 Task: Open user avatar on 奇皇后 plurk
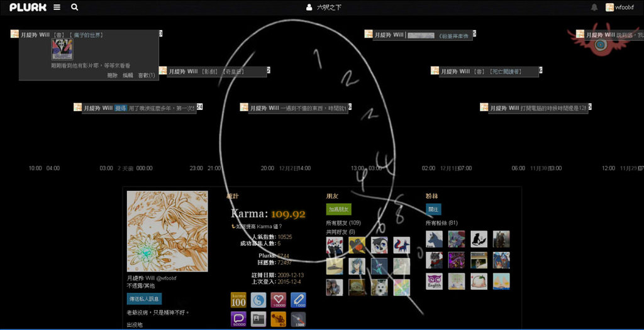point(163,70)
